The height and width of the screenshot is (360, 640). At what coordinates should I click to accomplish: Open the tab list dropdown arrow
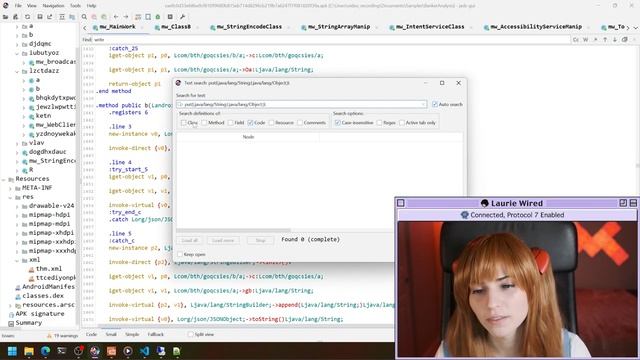[636, 27]
